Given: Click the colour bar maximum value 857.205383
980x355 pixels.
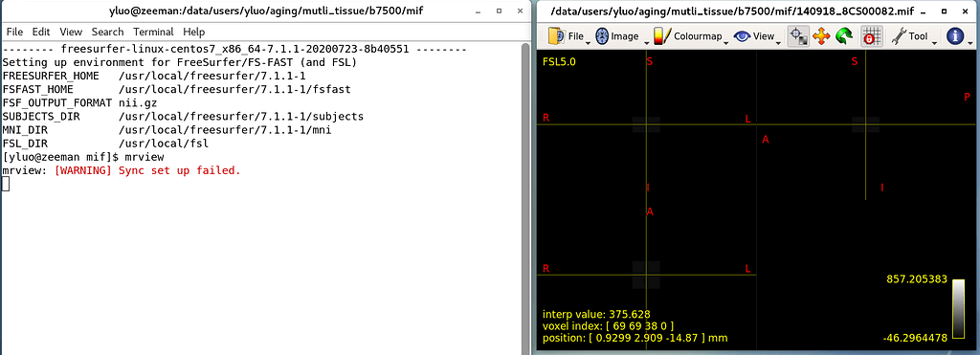Looking at the screenshot, I should pos(917,278).
